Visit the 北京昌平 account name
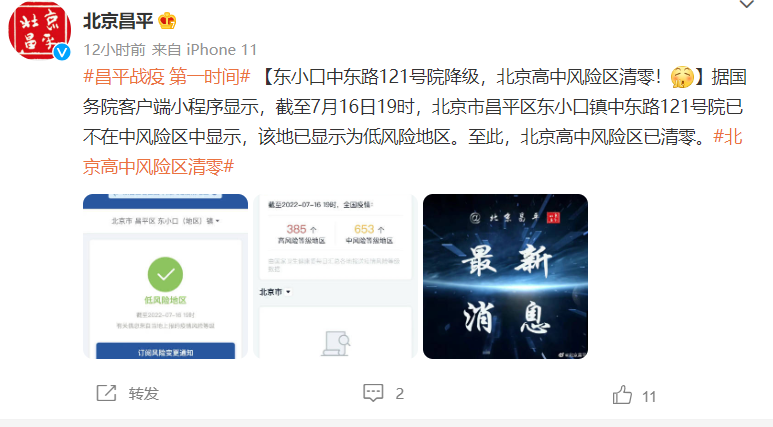 click(118, 21)
